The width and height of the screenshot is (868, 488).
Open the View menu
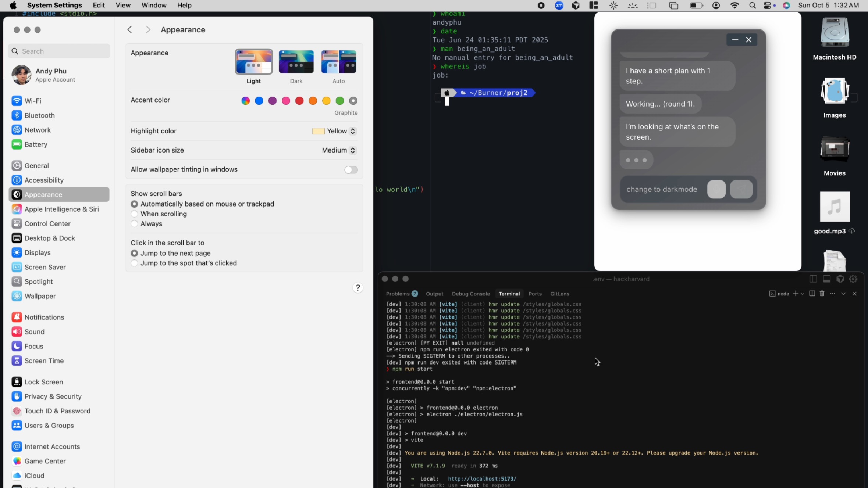123,5
